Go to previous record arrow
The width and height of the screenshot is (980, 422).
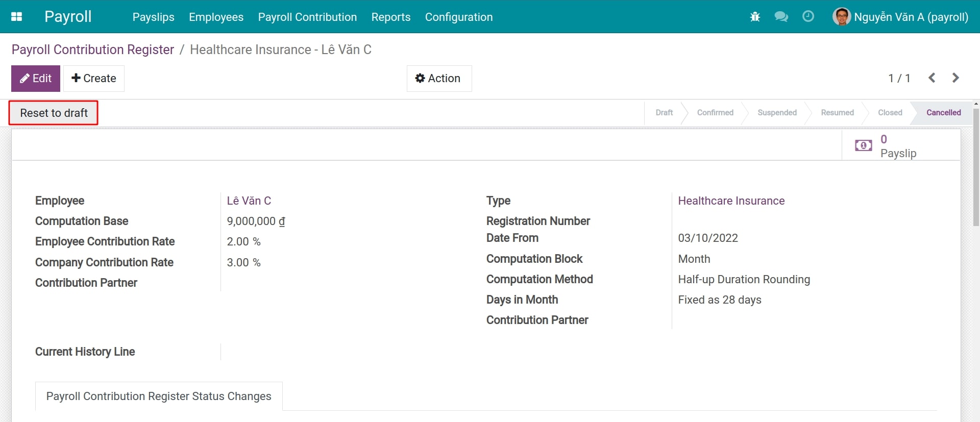932,78
